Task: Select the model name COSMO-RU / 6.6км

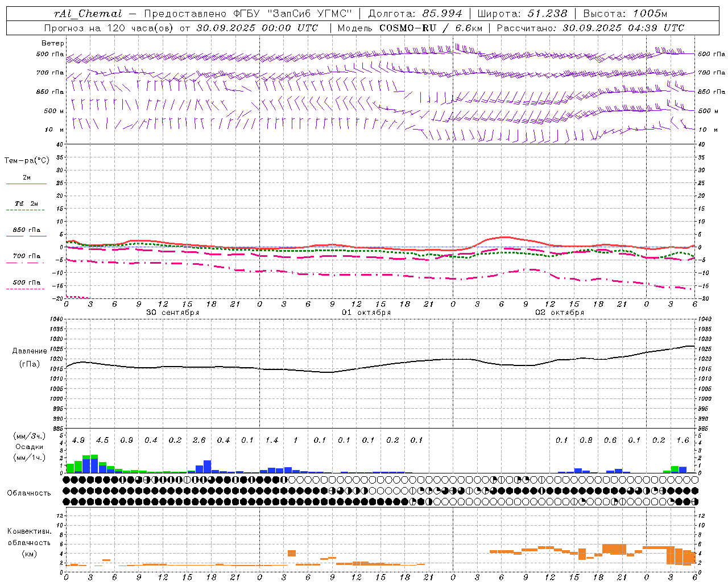Action: coord(431,28)
